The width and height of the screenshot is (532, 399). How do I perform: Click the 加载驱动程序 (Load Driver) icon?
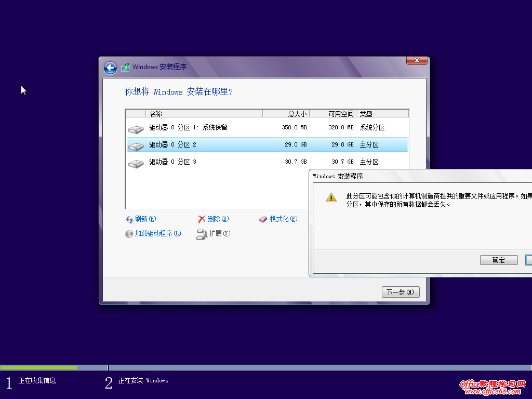click(129, 234)
